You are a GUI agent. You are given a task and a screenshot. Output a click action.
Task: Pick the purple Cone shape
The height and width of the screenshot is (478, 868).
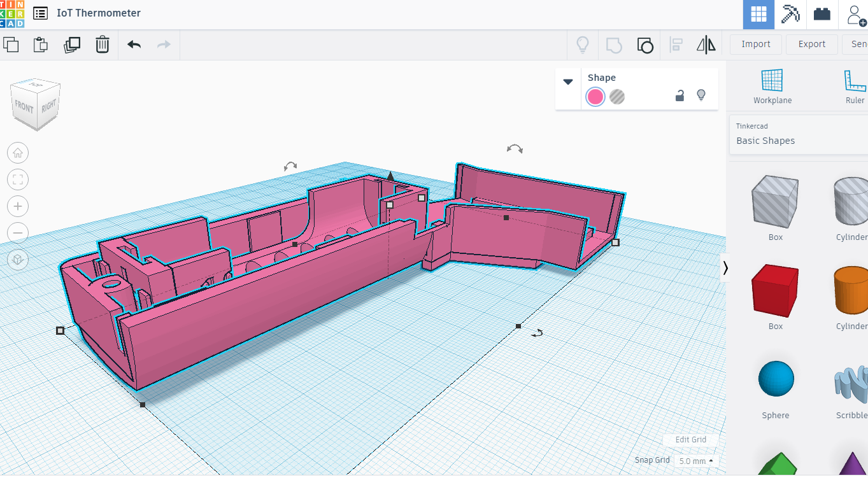pyautogui.click(x=851, y=463)
